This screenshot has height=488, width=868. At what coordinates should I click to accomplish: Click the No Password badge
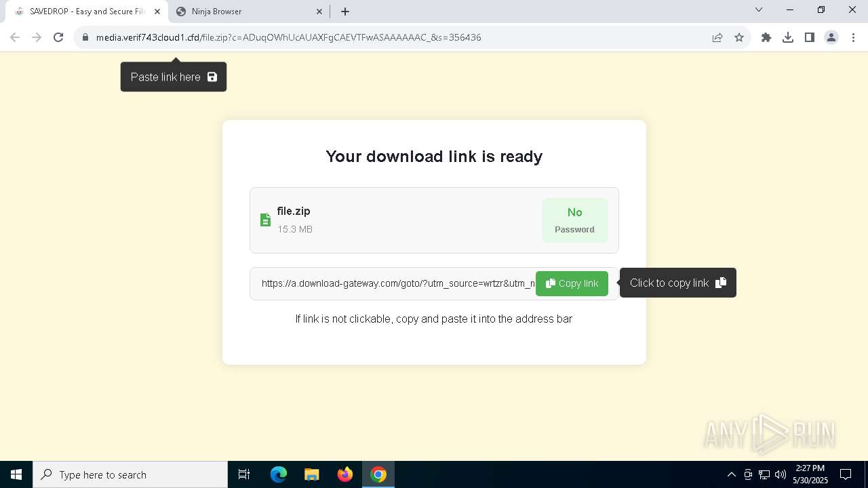tap(574, 220)
